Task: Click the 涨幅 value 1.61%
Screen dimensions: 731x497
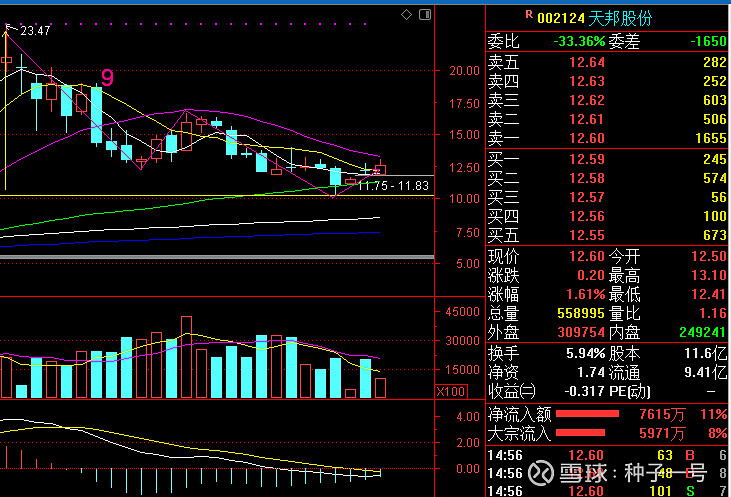Action: pyautogui.click(x=585, y=295)
